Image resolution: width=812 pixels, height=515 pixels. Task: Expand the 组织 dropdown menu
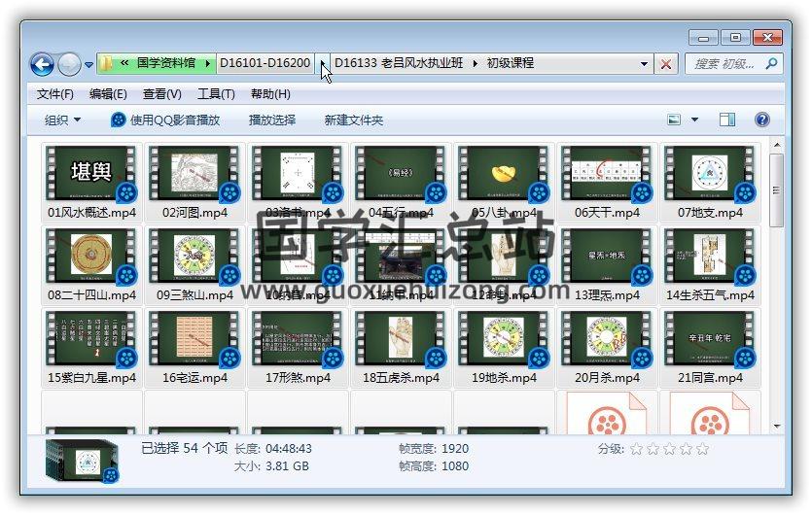[x=62, y=120]
